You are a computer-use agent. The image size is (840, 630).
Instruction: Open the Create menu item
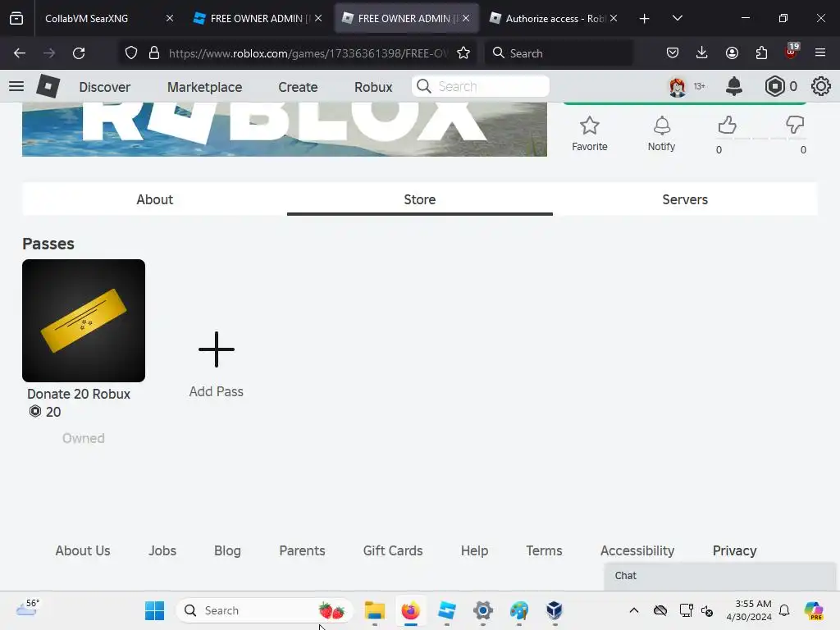[298, 87]
